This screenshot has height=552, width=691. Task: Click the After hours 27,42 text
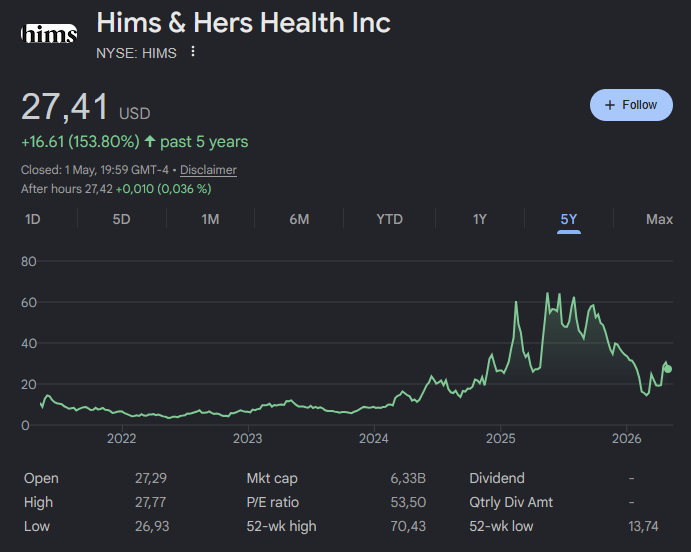point(67,189)
